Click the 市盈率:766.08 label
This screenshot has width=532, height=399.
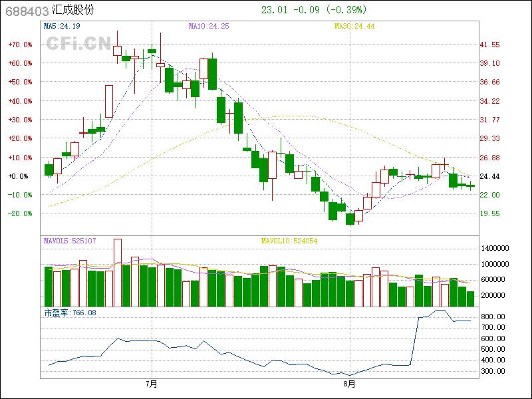pos(70,313)
